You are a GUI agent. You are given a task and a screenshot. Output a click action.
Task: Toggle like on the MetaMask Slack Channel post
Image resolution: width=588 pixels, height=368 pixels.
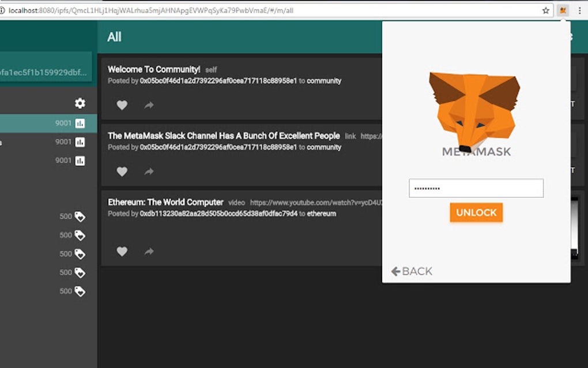[122, 171]
